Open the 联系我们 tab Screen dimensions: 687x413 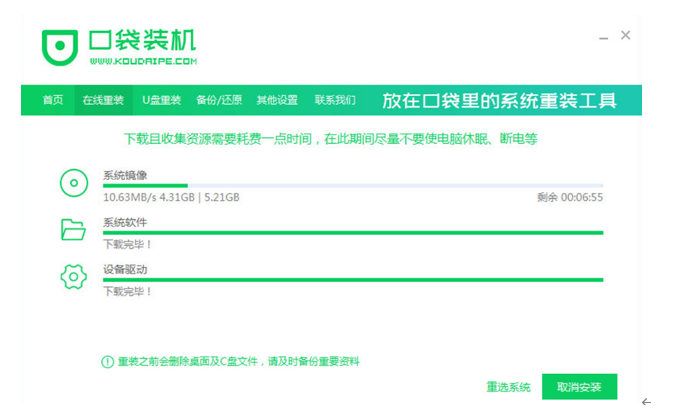[x=335, y=101]
